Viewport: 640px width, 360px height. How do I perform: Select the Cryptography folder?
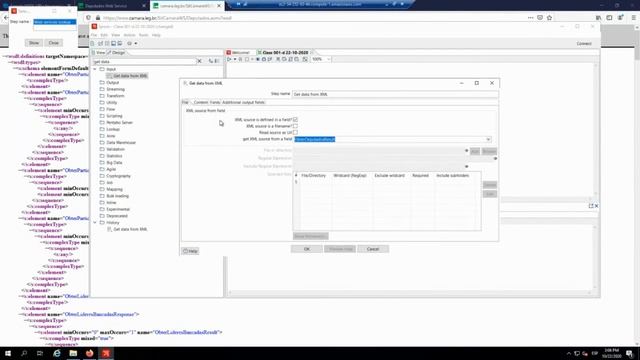118,176
